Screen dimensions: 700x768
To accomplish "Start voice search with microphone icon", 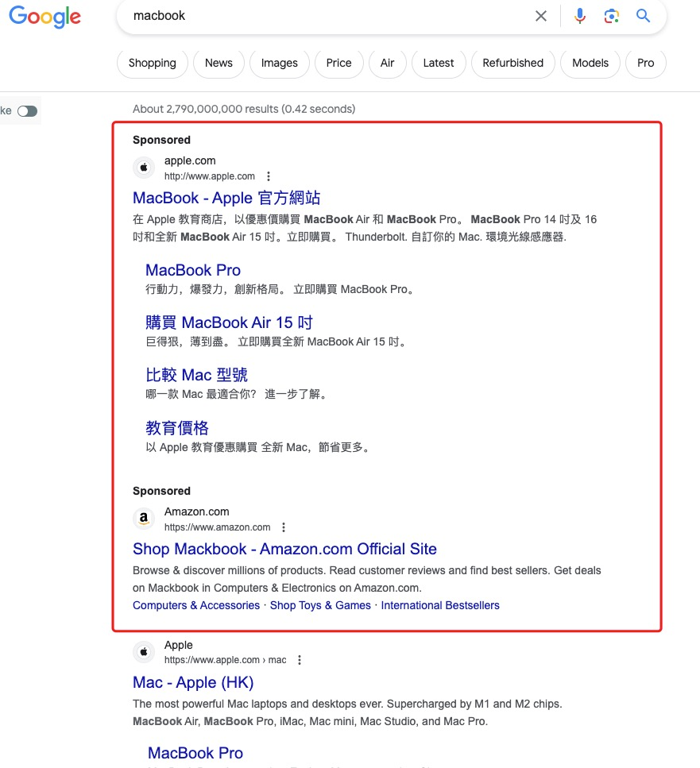I will tap(579, 16).
